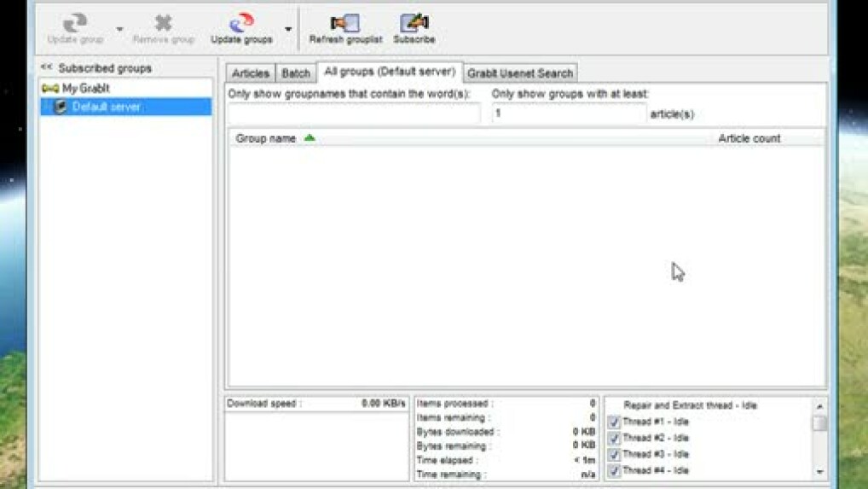Toggle the Thread #1 checkbox
Image resolution: width=868 pixels, height=489 pixels.
[x=614, y=422]
